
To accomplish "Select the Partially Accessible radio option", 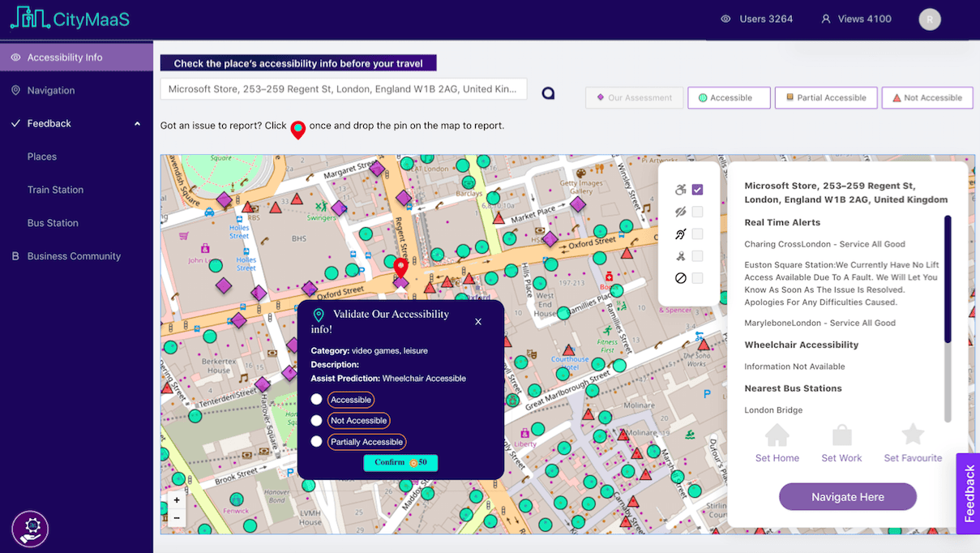I will click(x=317, y=442).
